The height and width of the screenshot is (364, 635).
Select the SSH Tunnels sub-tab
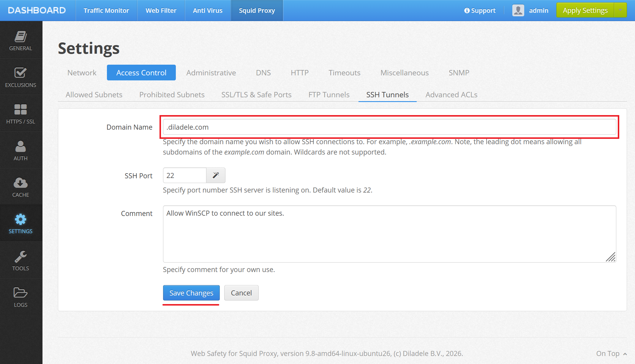coord(387,95)
